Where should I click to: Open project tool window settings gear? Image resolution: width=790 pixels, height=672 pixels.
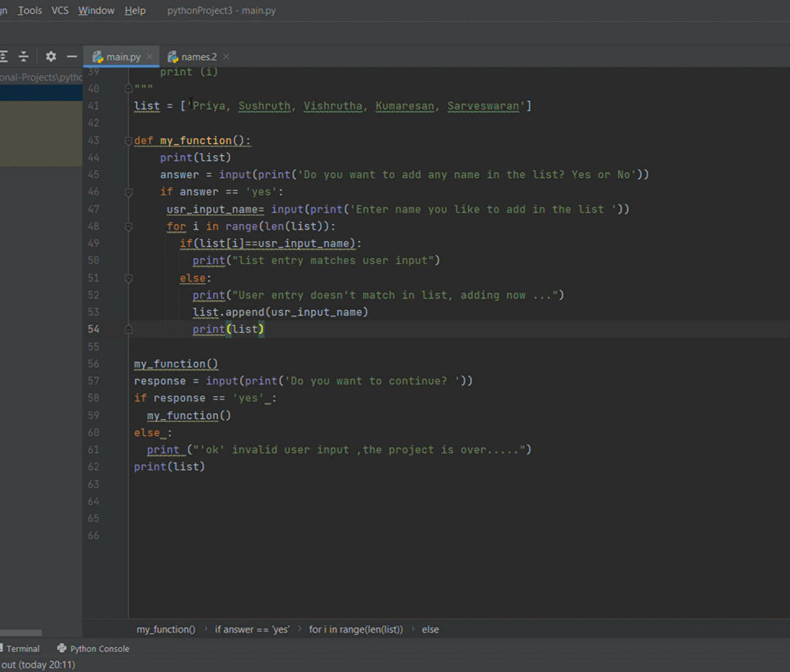51,56
